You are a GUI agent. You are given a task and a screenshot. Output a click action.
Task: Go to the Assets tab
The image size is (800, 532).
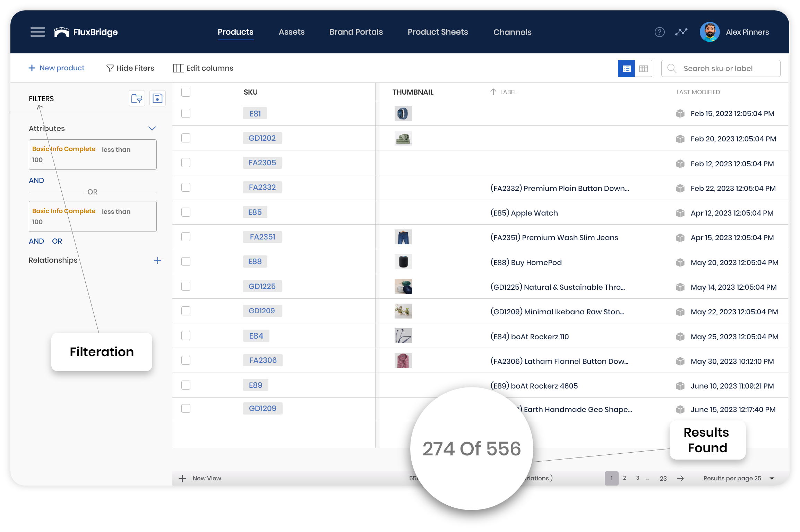tap(291, 32)
